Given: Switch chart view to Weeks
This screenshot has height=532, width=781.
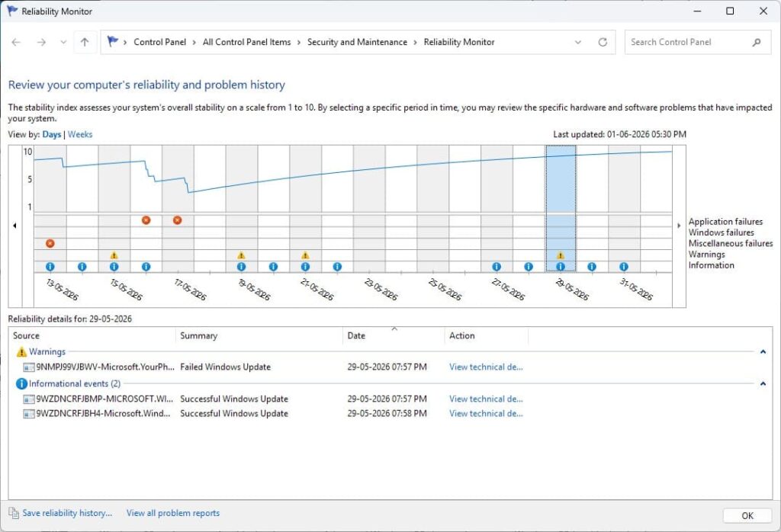Looking at the screenshot, I should [x=79, y=134].
